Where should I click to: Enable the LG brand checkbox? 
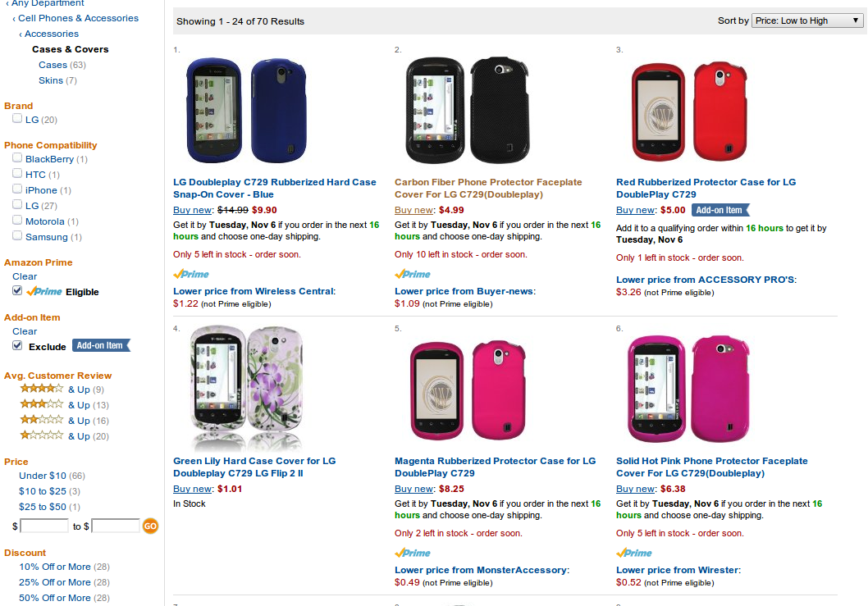pos(17,119)
